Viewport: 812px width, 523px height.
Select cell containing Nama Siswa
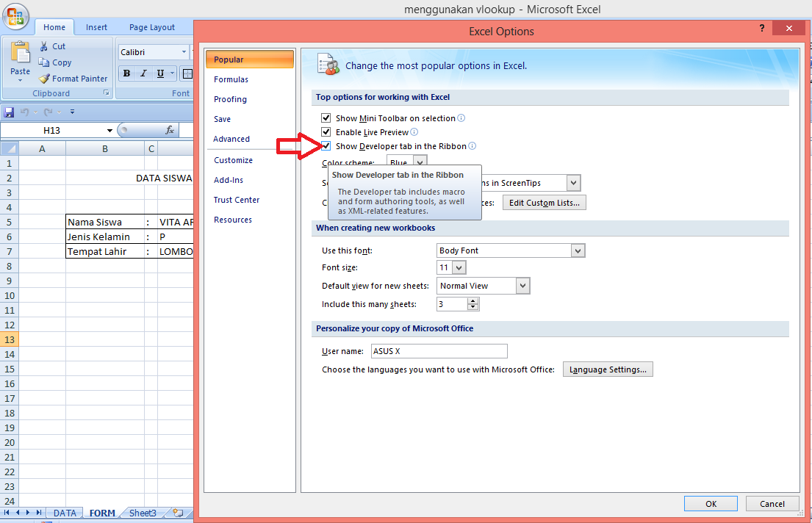[105, 222]
